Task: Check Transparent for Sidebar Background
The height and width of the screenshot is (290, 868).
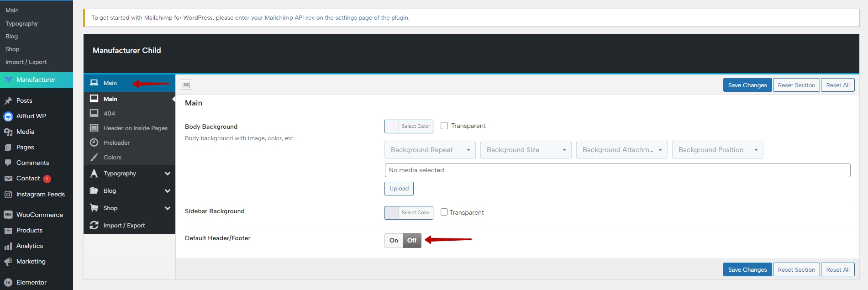Action: coord(444,212)
